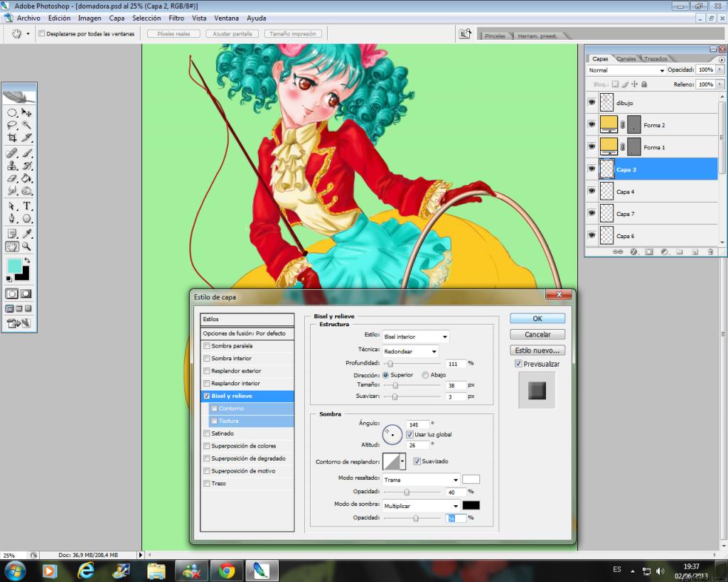Select the Notes tool
728x582 pixels.
pos(12,234)
